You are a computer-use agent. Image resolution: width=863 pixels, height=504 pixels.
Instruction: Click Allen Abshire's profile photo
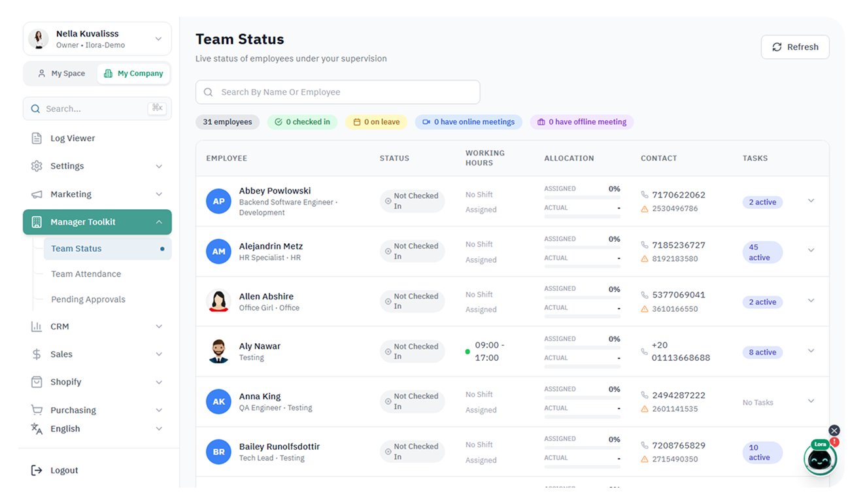pyautogui.click(x=218, y=301)
